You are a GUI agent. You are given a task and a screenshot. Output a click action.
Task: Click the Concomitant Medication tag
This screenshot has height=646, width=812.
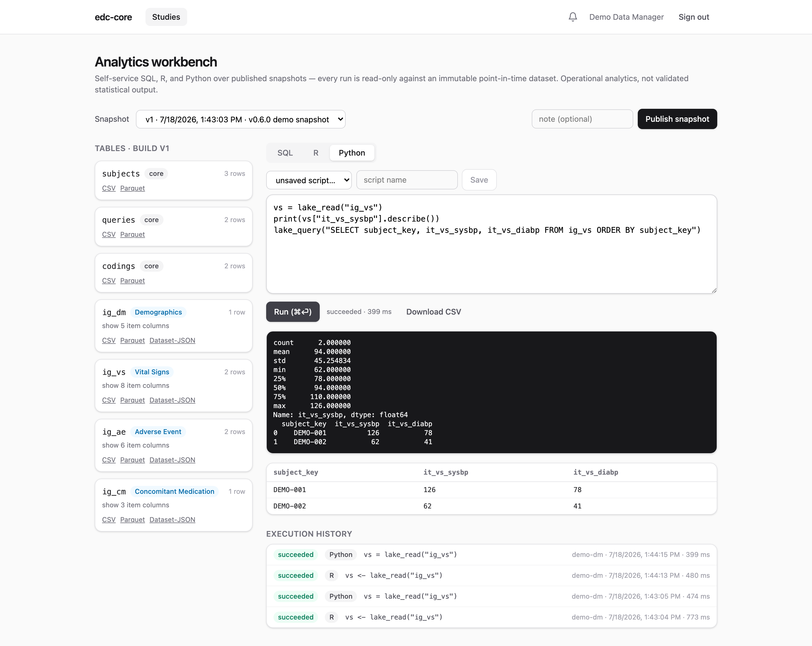[174, 492]
